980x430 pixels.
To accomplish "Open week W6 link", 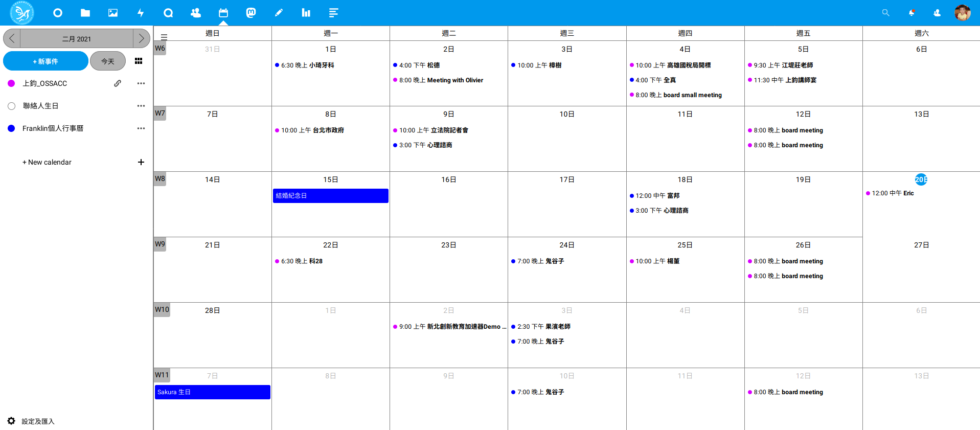I will (x=160, y=48).
